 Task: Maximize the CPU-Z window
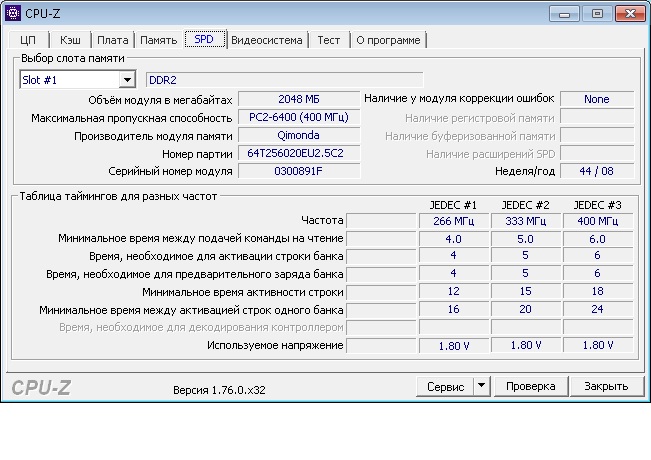pos(597,14)
